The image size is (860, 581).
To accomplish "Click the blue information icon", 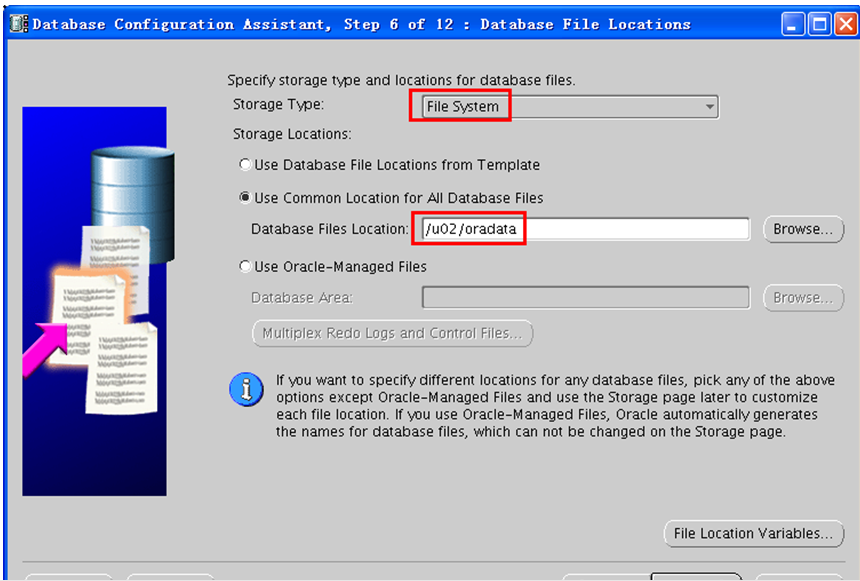I will click(246, 390).
